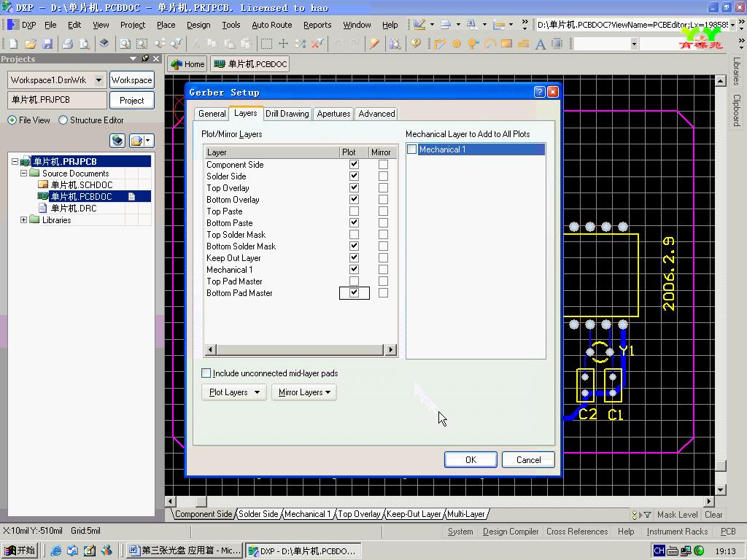
Task: Collapse the Source Documents tree node
Action: [23, 174]
